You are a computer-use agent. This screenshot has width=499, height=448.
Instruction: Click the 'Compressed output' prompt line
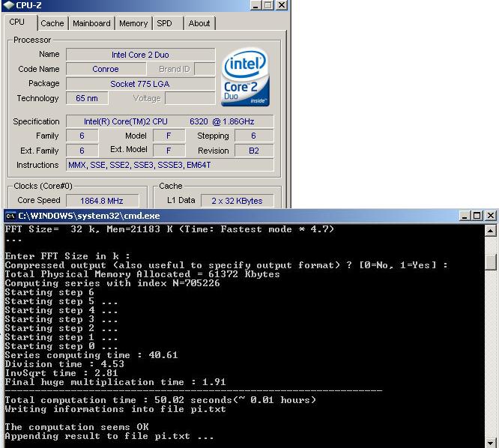[226, 265]
